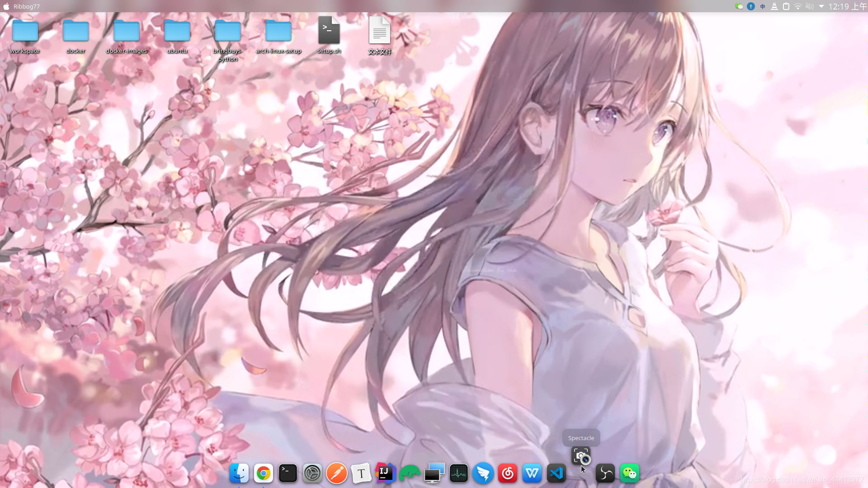This screenshot has height=488, width=868.
Task: Open the Terminal app in the dock
Action: tap(288, 473)
